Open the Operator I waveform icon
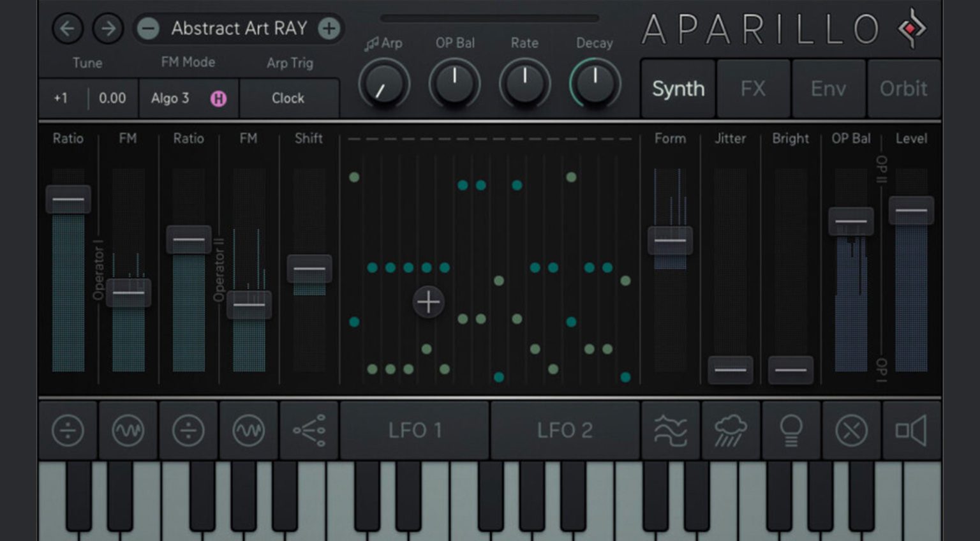 (x=128, y=431)
